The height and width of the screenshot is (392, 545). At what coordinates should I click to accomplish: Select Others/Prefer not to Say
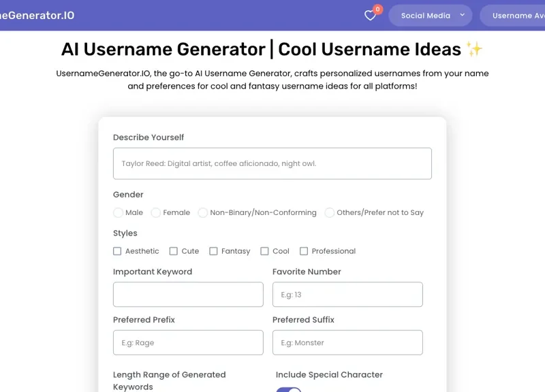(x=329, y=212)
